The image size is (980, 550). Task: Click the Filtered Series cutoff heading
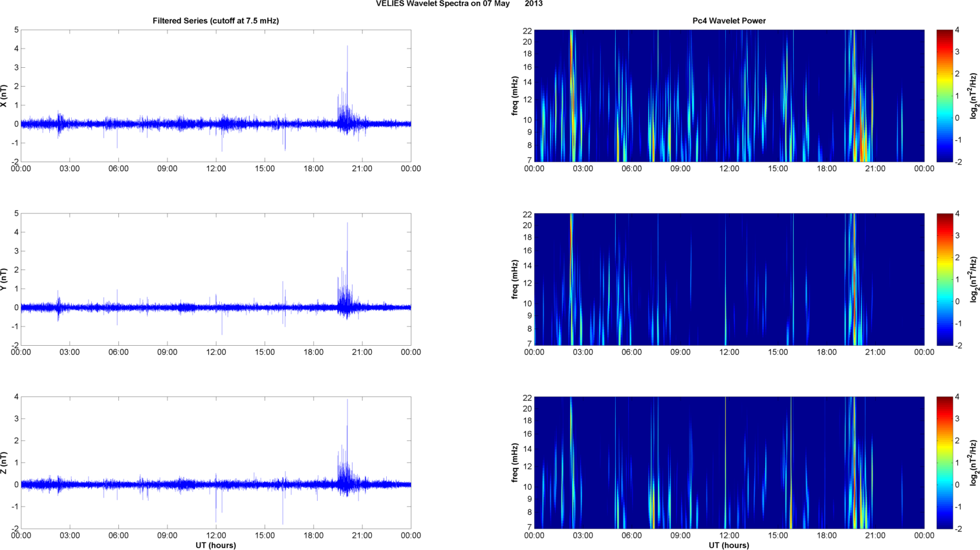215,21
